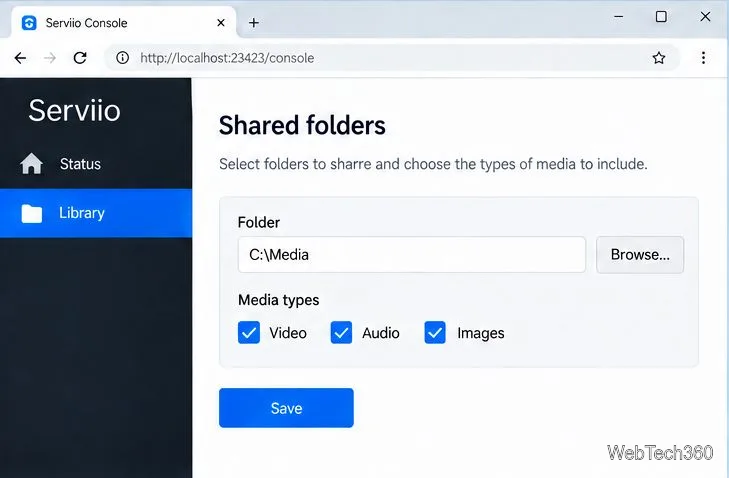The height and width of the screenshot is (478, 729).
Task: Click the Browse... button
Action: click(x=640, y=255)
